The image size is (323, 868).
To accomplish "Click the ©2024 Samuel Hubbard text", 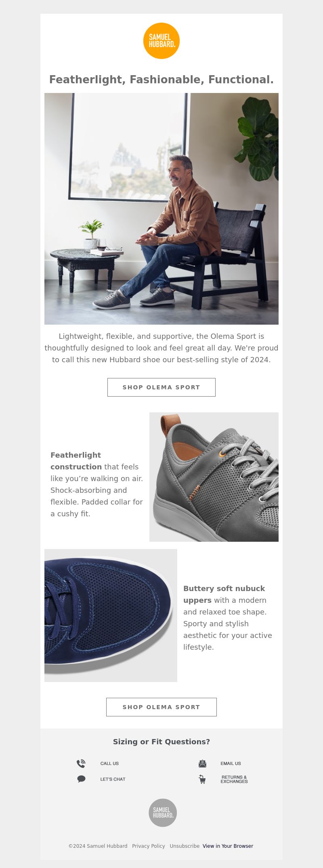I will coord(98,846).
